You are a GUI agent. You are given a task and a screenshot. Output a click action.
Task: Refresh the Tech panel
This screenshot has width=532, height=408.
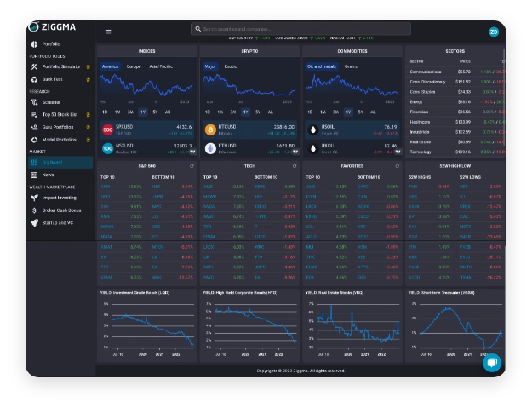pos(294,166)
